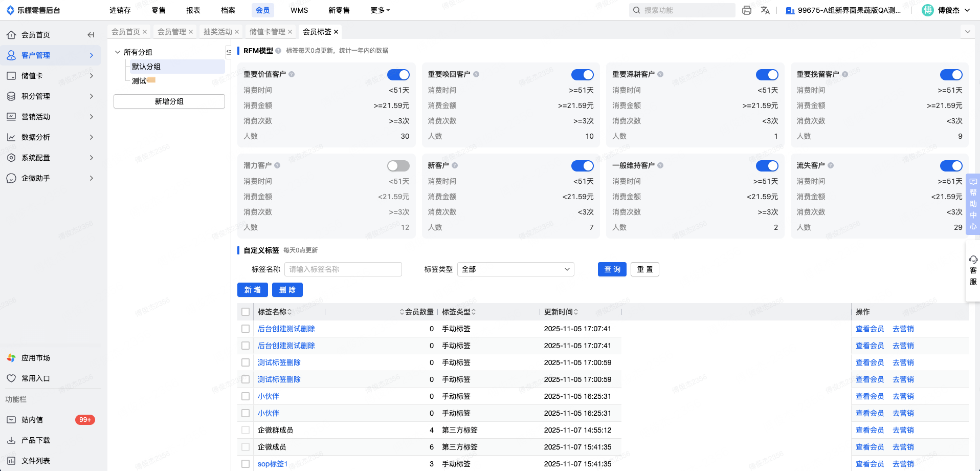
Task: Open the 进销存 top menu
Action: point(120,10)
